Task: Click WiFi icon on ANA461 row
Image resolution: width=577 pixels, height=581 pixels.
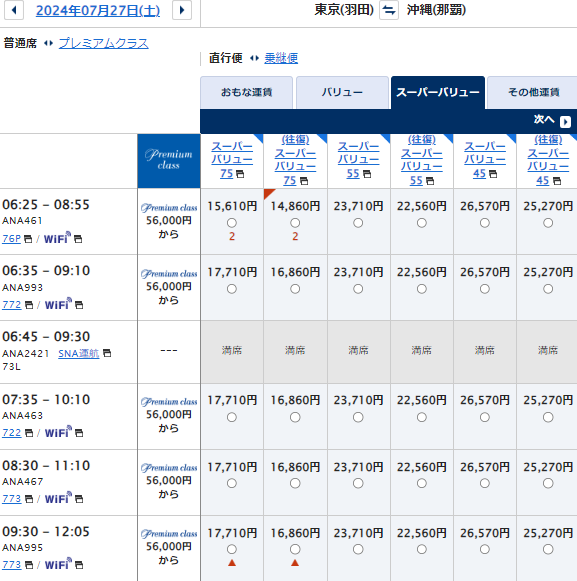Action: coord(57,238)
